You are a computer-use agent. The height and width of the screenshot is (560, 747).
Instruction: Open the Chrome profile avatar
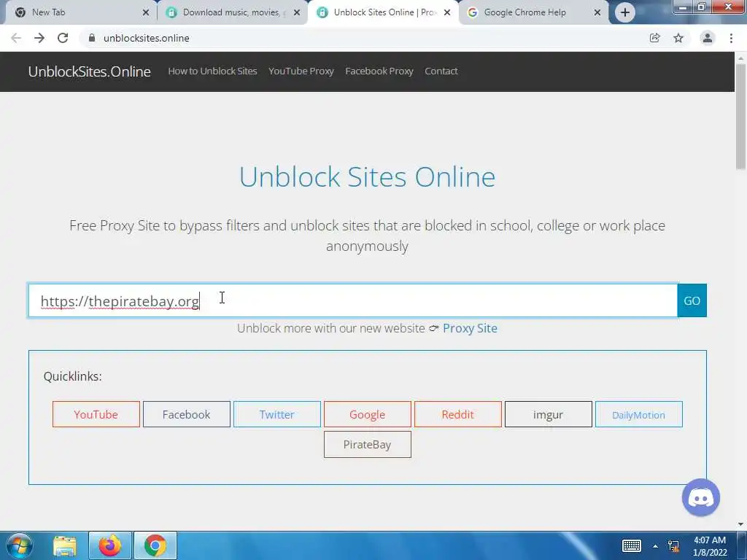(x=708, y=38)
